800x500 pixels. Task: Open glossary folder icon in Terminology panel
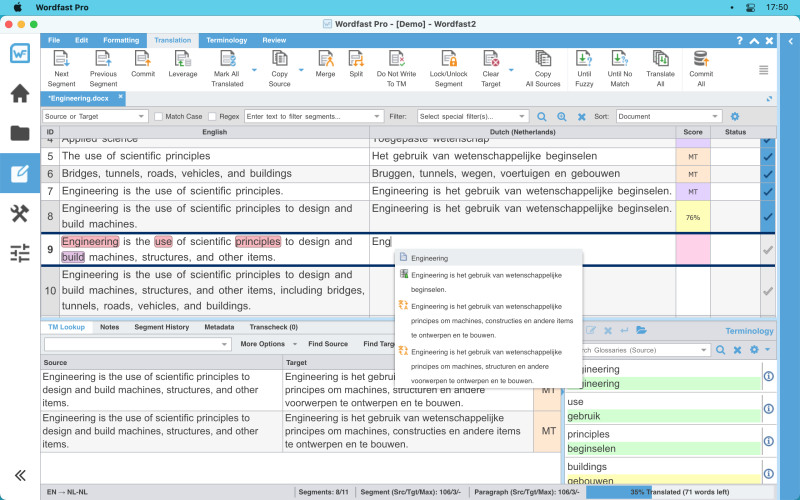coord(641,330)
